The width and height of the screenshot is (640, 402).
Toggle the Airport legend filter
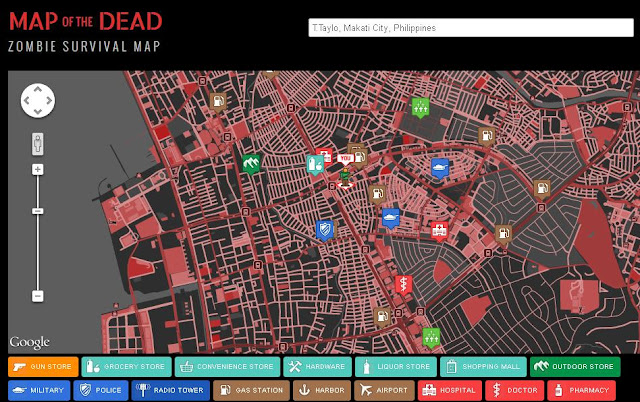click(384, 390)
